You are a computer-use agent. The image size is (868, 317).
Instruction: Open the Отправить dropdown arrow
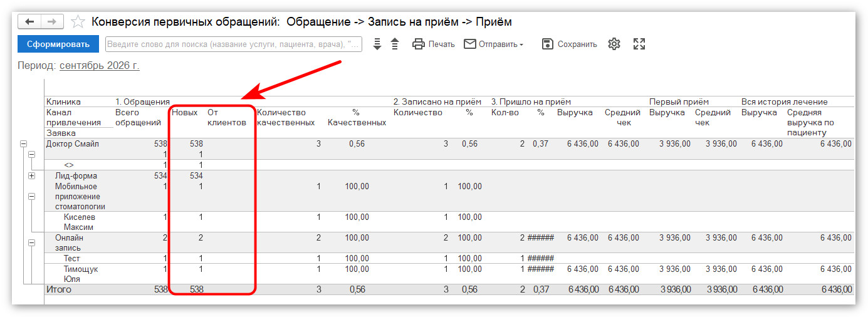coord(521,44)
